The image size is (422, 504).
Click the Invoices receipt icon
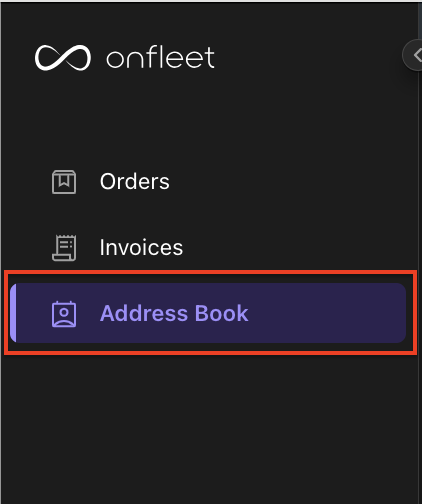(64, 248)
